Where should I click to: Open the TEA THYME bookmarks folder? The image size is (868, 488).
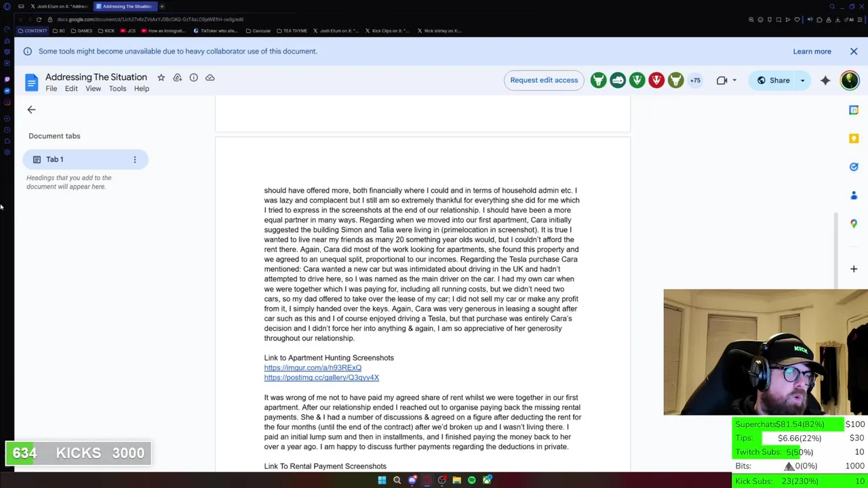(x=292, y=30)
